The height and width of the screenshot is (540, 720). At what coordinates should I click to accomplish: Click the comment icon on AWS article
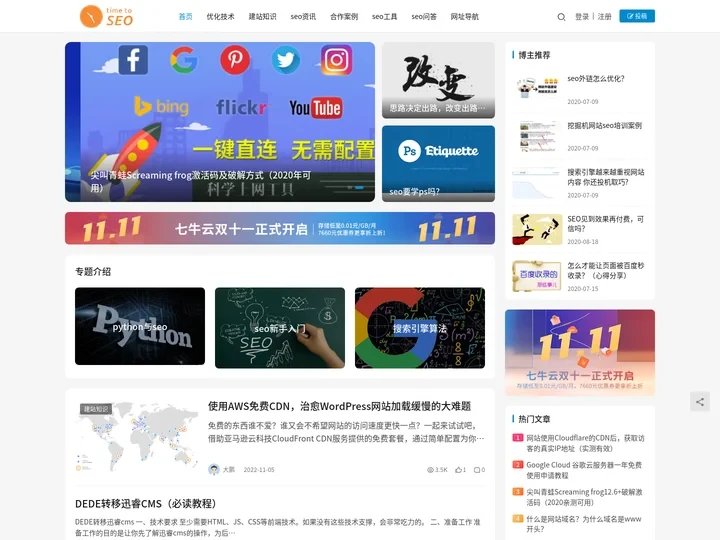pyautogui.click(x=477, y=470)
